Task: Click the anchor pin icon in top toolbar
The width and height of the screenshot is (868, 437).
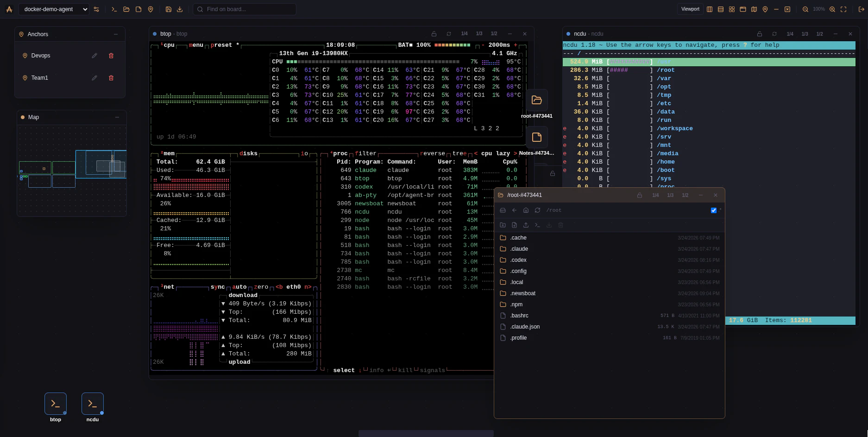Action: click(x=151, y=9)
